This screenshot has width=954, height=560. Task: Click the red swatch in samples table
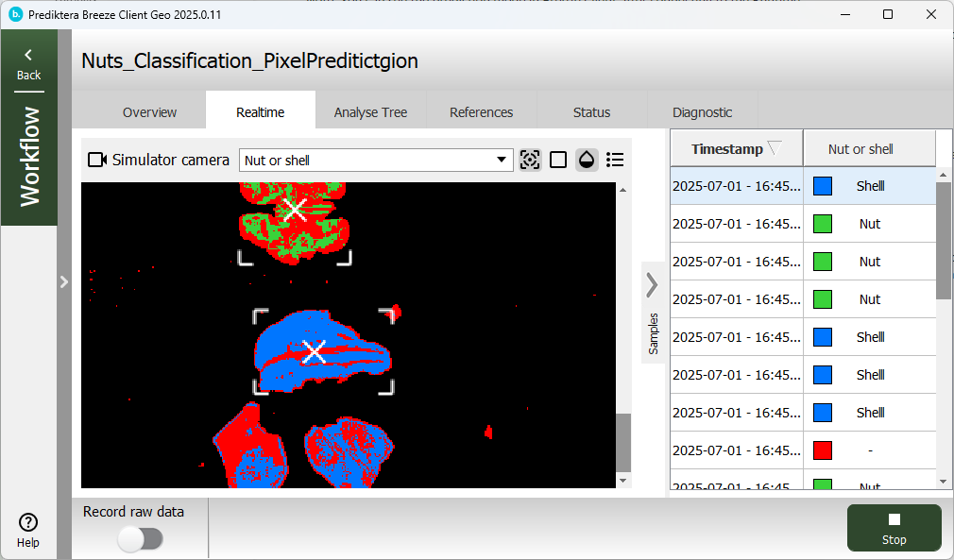click(x=823, y=450)
